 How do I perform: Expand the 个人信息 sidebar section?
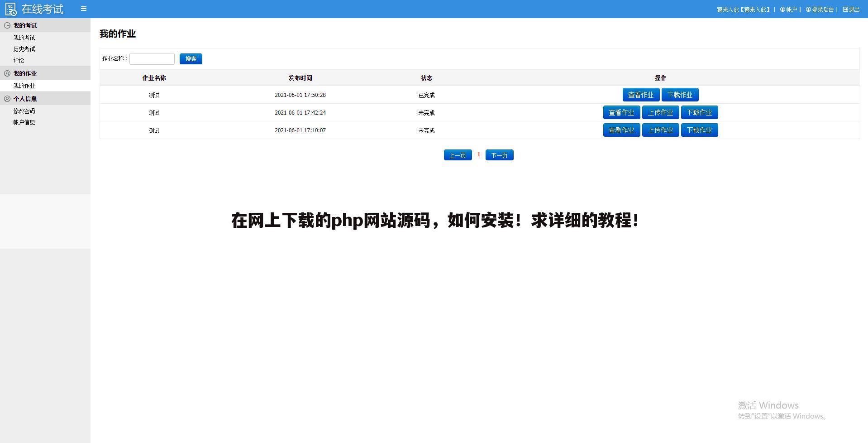(x=25, y=98)
